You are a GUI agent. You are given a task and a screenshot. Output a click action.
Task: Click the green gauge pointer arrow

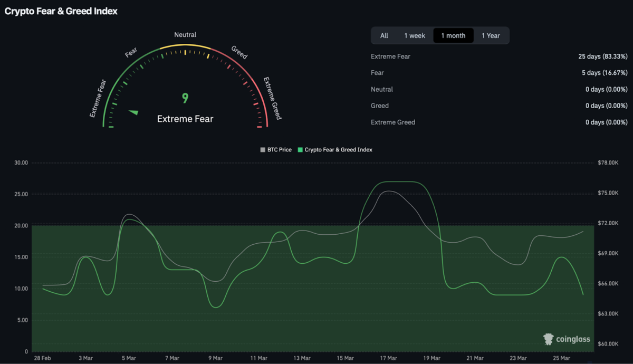(x=133, y=112)
